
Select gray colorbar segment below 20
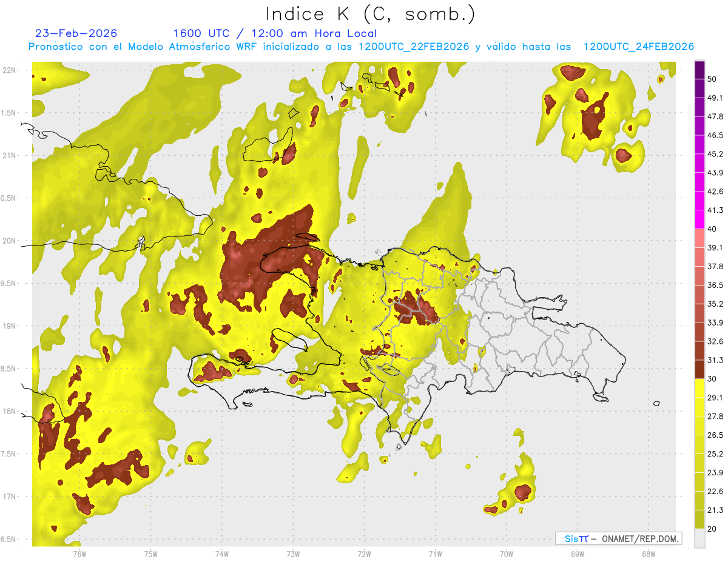(x=700, y=538)
